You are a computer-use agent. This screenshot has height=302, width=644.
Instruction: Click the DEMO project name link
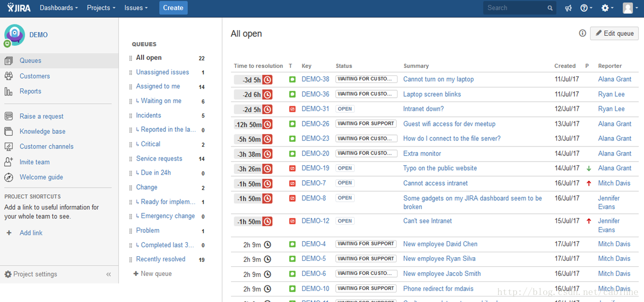point(39,35)
